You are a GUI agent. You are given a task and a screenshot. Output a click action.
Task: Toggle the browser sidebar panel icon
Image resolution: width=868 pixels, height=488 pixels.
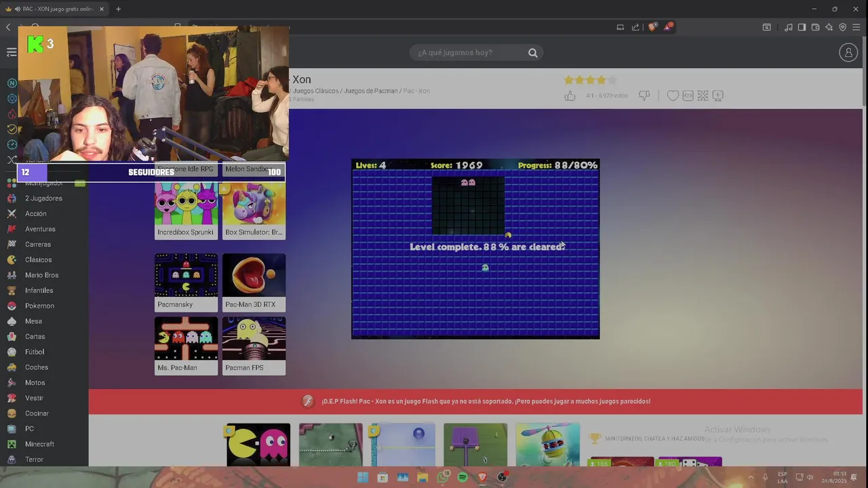coord(802,27)
